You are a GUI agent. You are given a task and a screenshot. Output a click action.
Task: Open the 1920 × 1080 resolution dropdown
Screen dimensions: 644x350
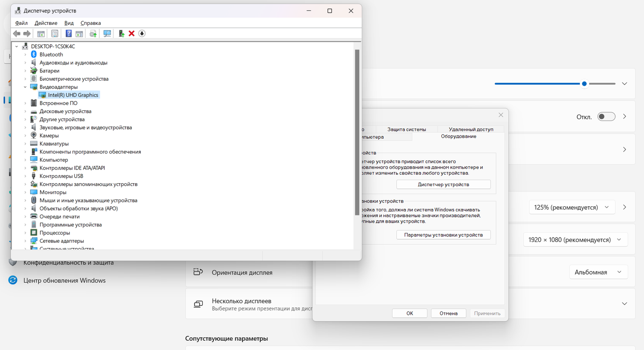click(x=575, y=240)
